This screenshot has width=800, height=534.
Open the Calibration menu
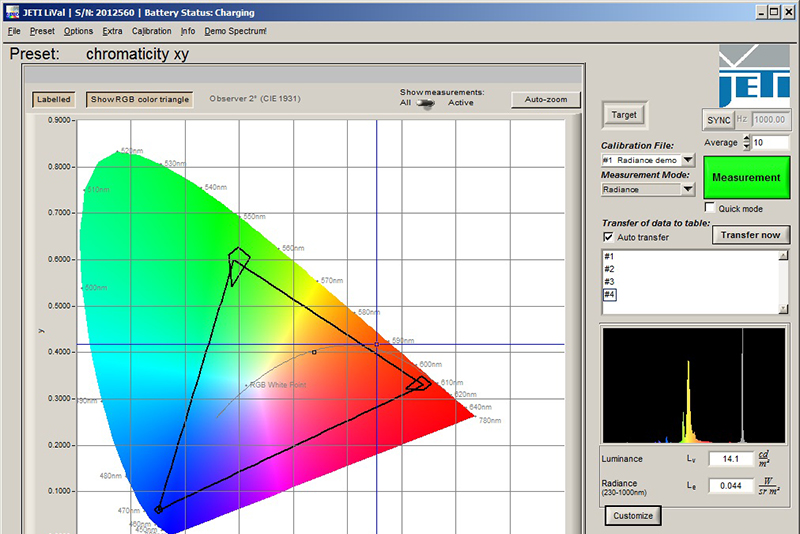click(x=152, y=31)
